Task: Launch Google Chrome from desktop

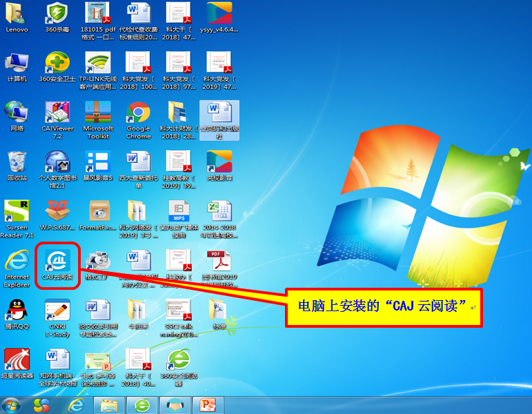Action: point(139,121)
